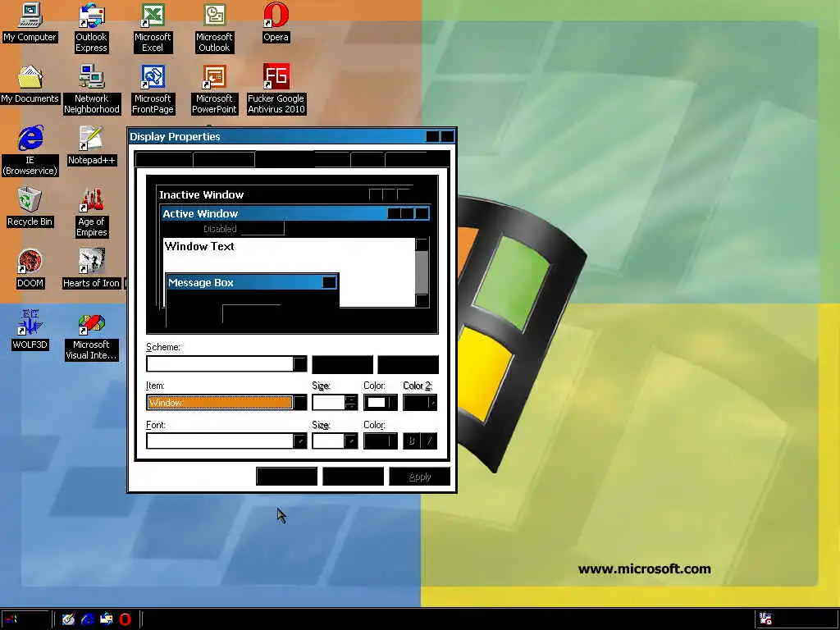Launch Outlook Express from quick launch bar
This screenshot has width=840, height=630.
click(x=106, y=619)
